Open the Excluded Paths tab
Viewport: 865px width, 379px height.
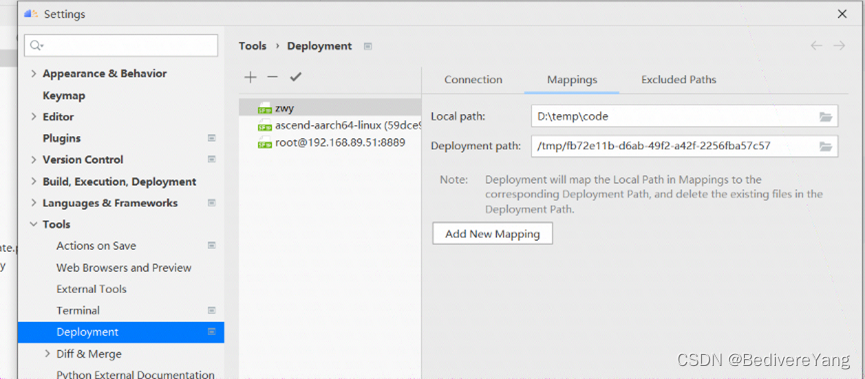[679, 79]
